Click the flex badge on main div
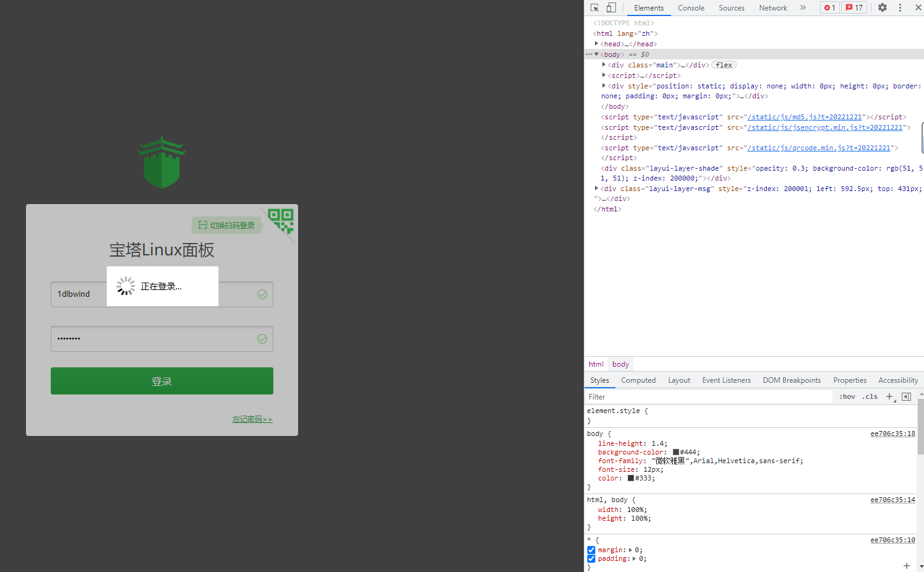This screenshot has height=572, width=924. click(724, 65)
